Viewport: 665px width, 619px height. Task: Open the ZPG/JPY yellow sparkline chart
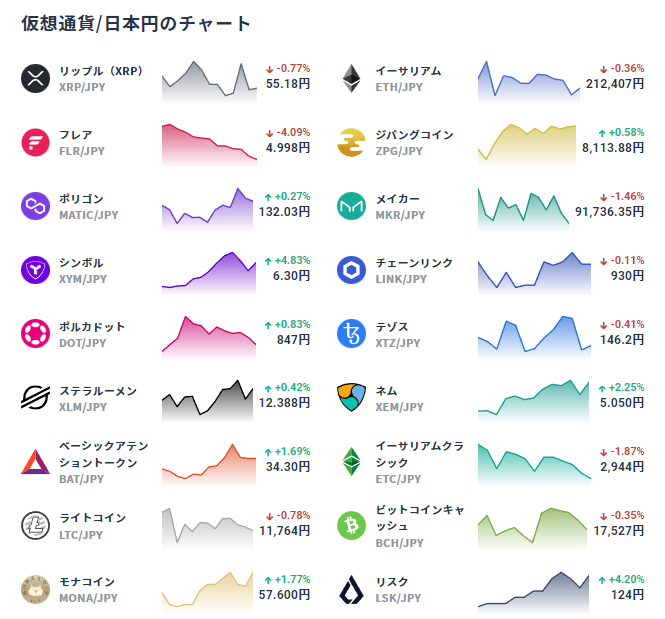pos(527,145)
